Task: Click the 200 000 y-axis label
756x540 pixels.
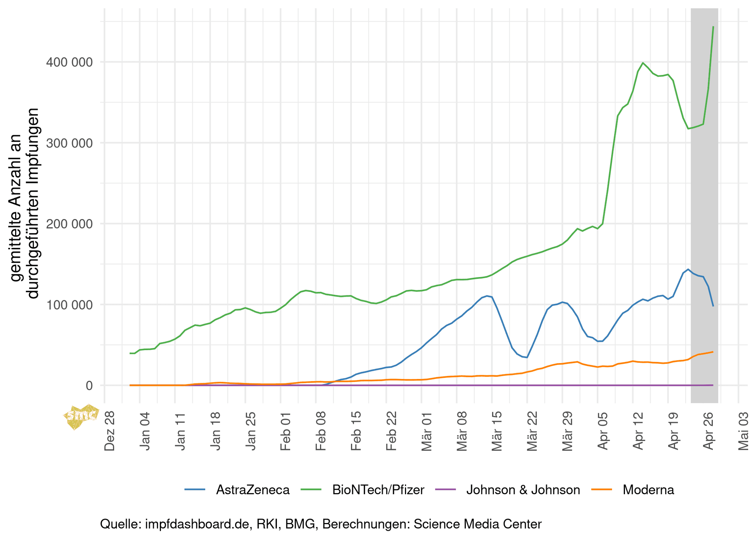Action: (x=69, y=224)
